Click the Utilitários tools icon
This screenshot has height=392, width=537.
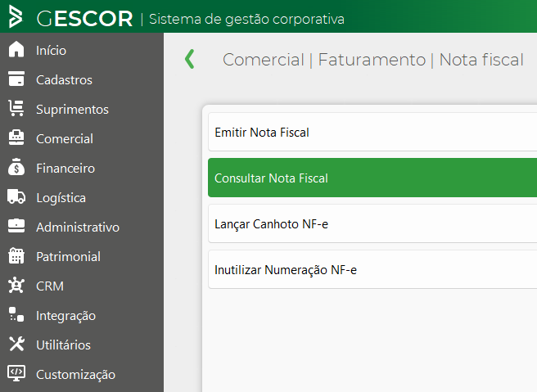tap(16, 344)
